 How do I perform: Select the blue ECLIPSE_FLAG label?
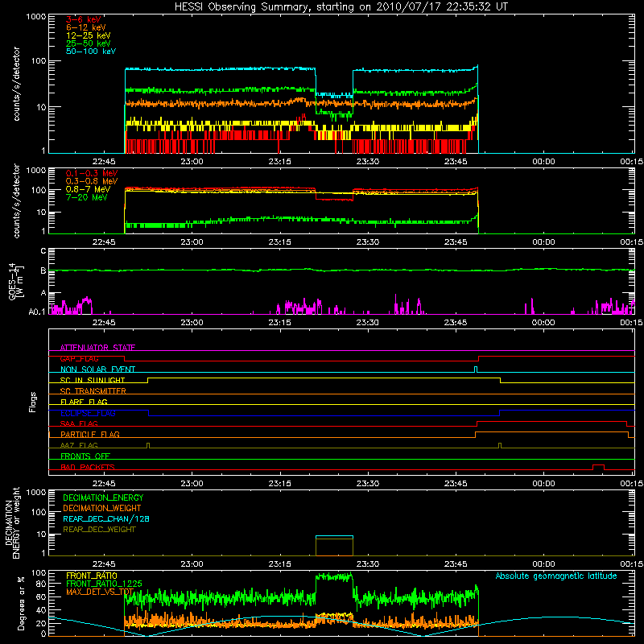[88, 413]
